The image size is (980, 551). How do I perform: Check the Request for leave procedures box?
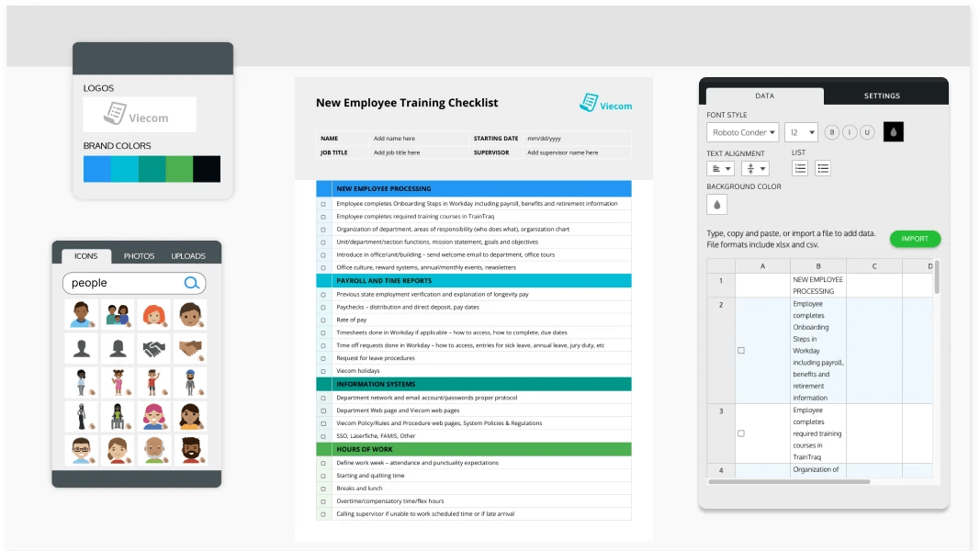[x=323, y=358]
